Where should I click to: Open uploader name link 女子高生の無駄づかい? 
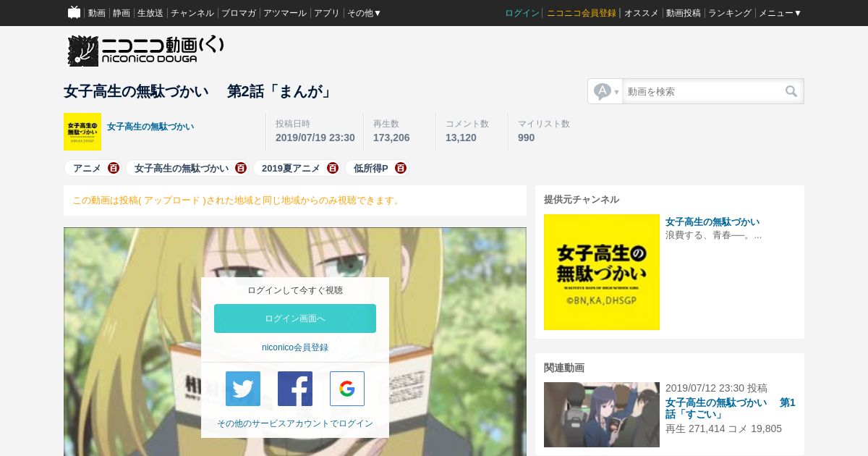pos(150,126)
